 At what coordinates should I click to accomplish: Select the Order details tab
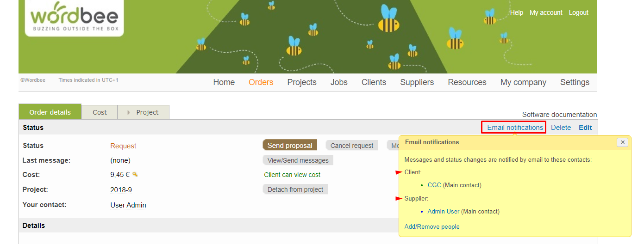point(50,112)
